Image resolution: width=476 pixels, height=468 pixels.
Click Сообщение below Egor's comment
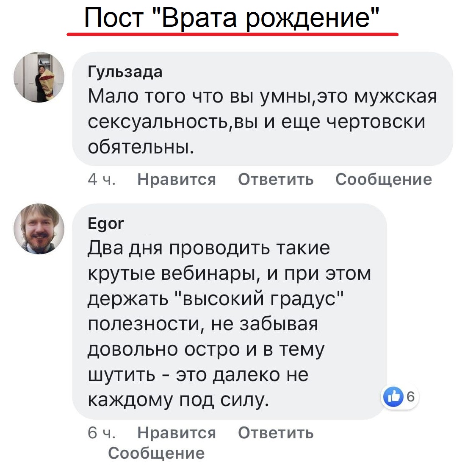[156, 453]
